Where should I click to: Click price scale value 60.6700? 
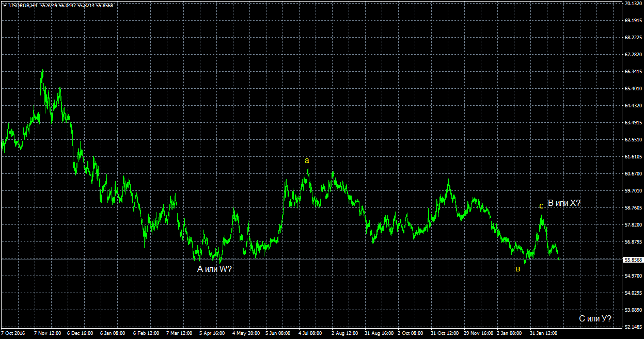coord(632,174)
